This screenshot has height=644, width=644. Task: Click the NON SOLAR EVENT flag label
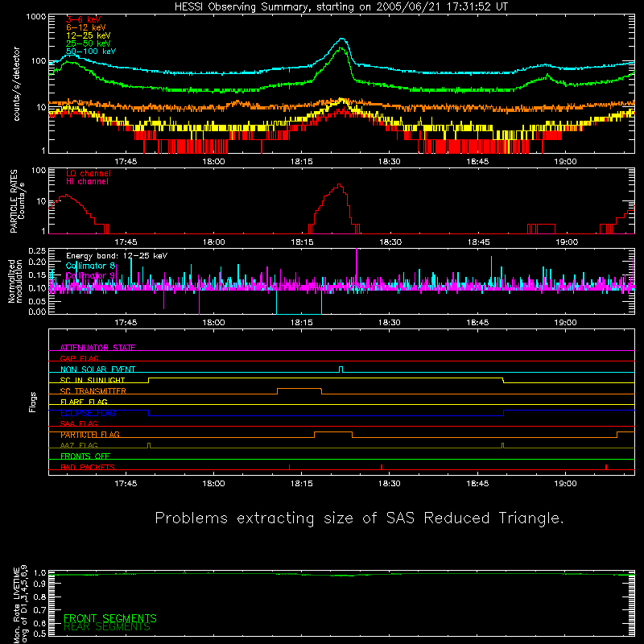(97, 369)
